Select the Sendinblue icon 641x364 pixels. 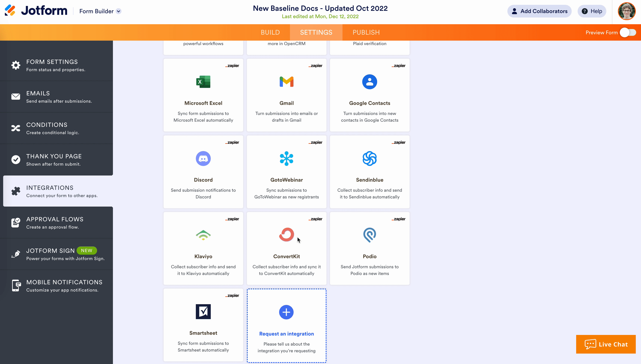(x=370, y=159)
